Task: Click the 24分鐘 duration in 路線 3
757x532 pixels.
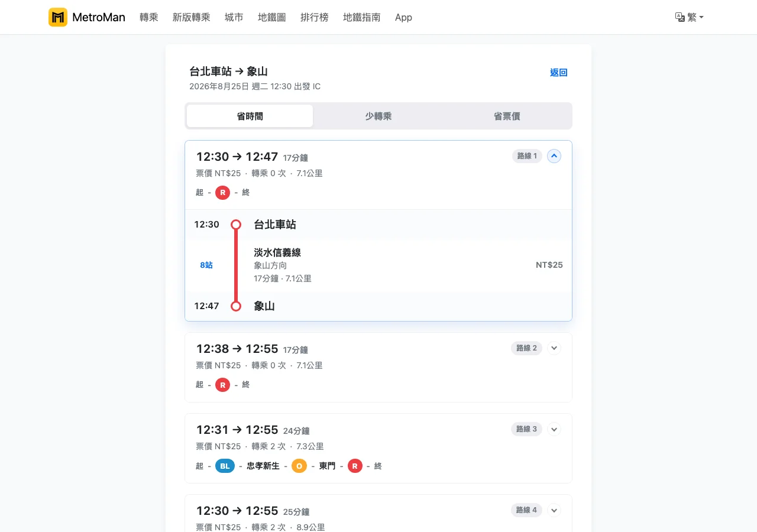Action: coord(296,431)
